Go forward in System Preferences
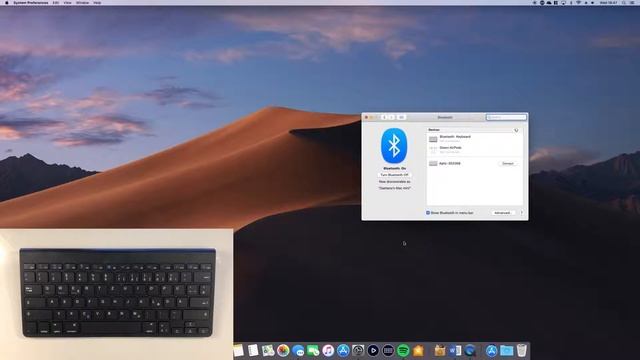 [x=391, y=117]
